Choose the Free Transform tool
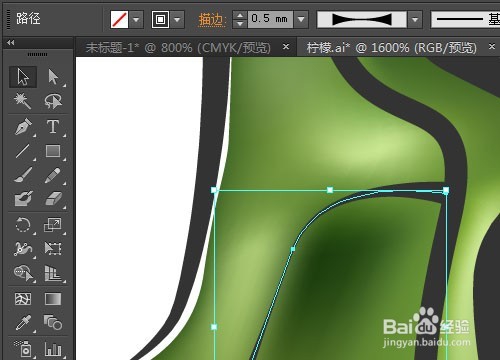Viewport: 500px width, 360px height. 53,249
